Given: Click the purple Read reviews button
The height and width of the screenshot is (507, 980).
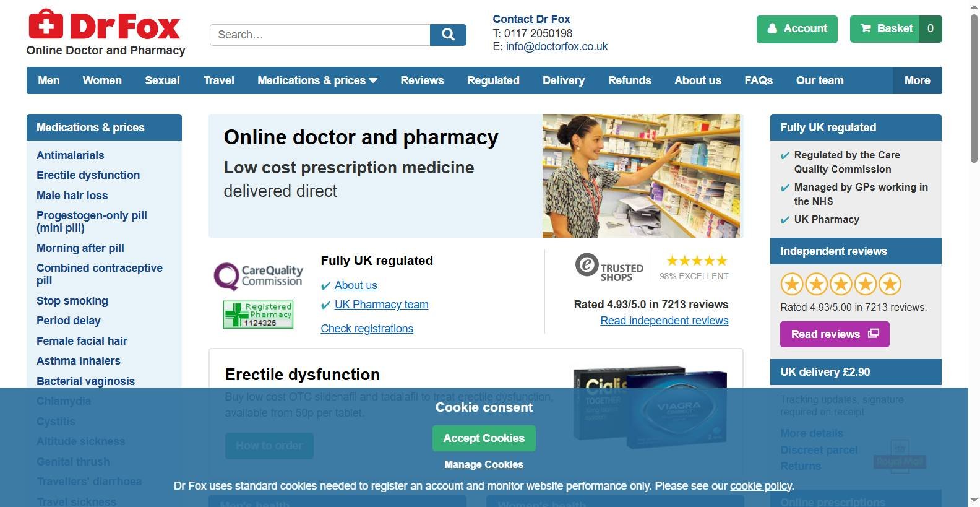Looking at the screenshot, I should [835, 334].
